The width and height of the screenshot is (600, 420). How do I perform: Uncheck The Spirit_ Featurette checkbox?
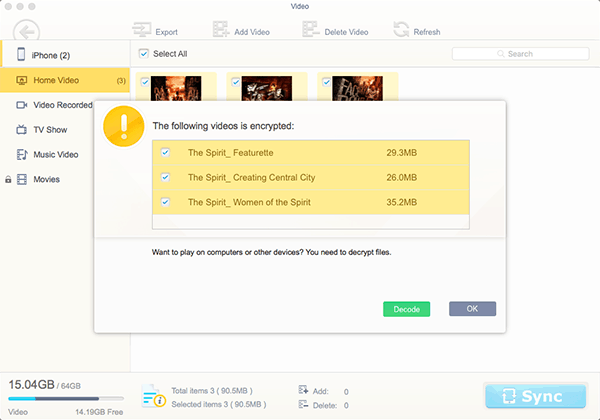[165, 153]
